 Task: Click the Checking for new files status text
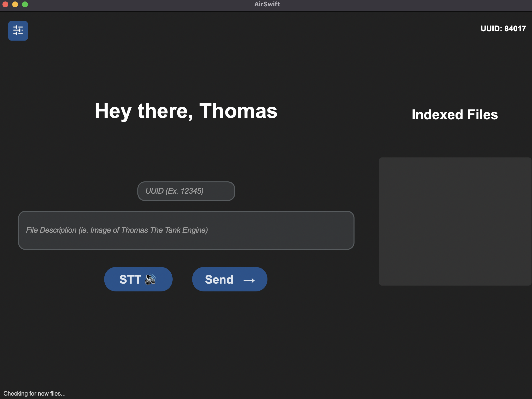click(34, 393)
